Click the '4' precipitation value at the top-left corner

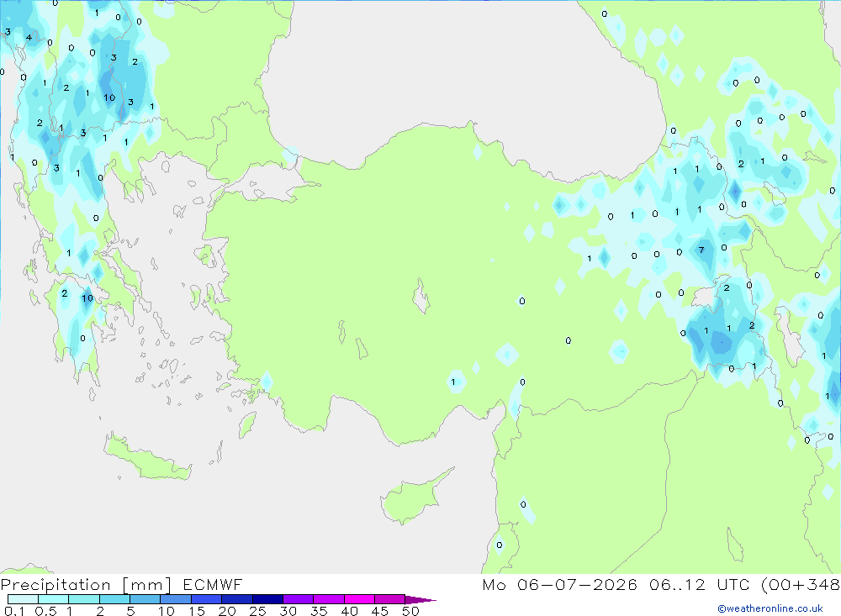(x=29, y=38)
